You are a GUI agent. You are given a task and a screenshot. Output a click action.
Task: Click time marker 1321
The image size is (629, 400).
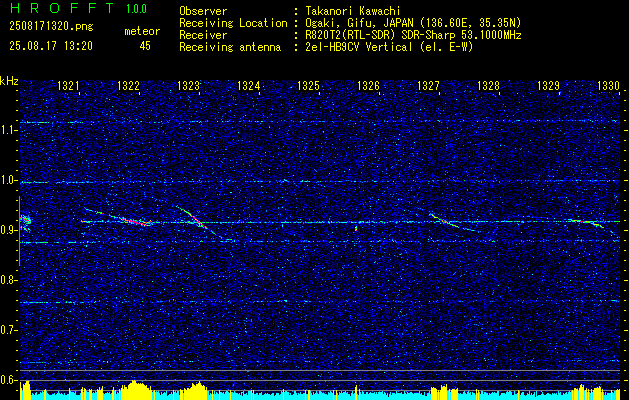point(68,85)
